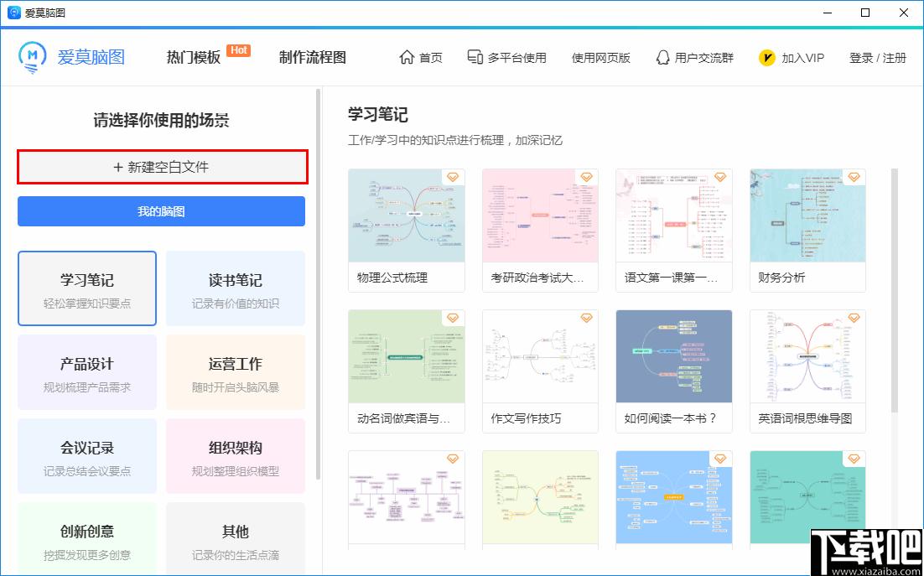Click the VIP diamond icon on 动名词做宾语 template
The width and height of the screenshot is (924, 576).
(x=453, y=318)
